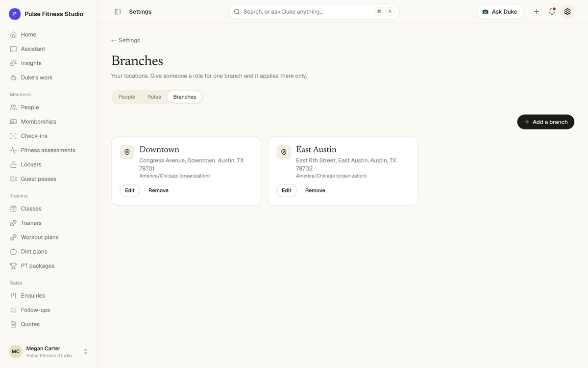
Task: Open the settings gear icon
Action: (x=567, y=12)
